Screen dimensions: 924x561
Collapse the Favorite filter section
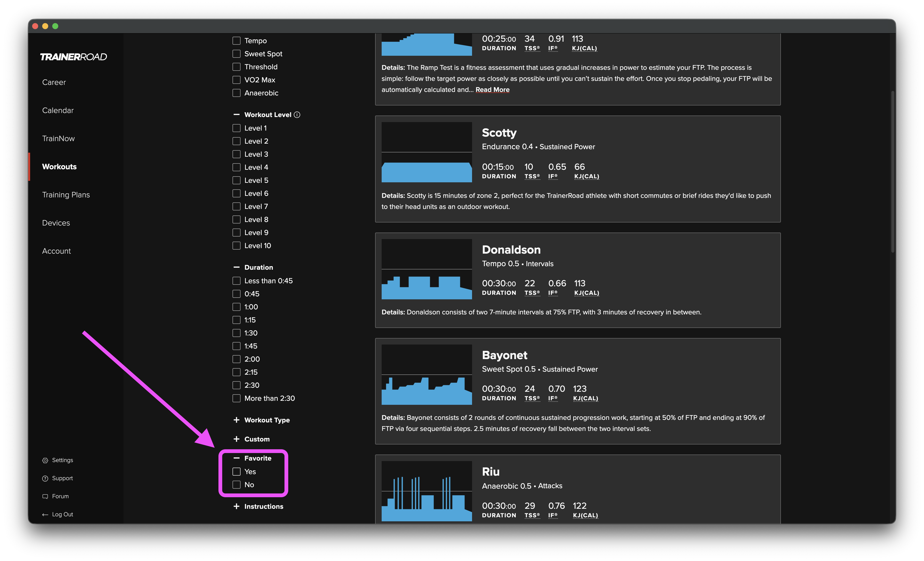236,458
